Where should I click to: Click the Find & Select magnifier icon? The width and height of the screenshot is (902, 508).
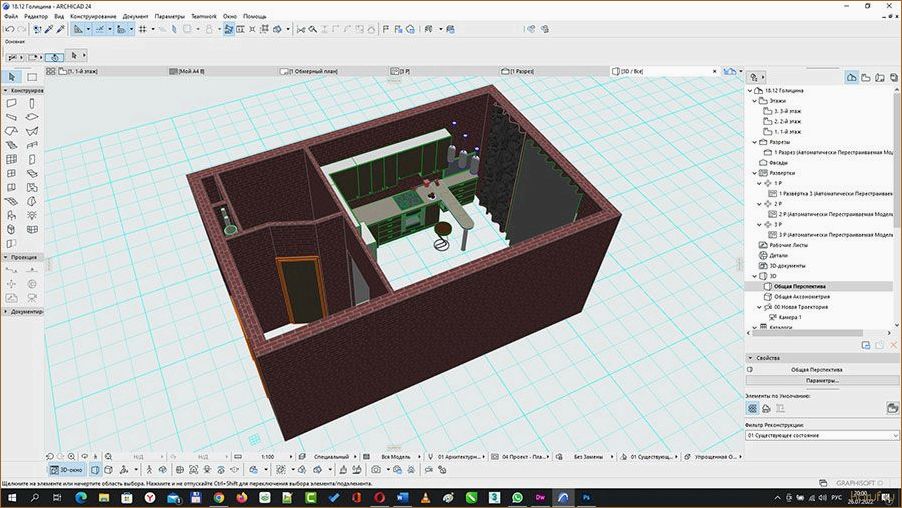[x=312, y=29]
